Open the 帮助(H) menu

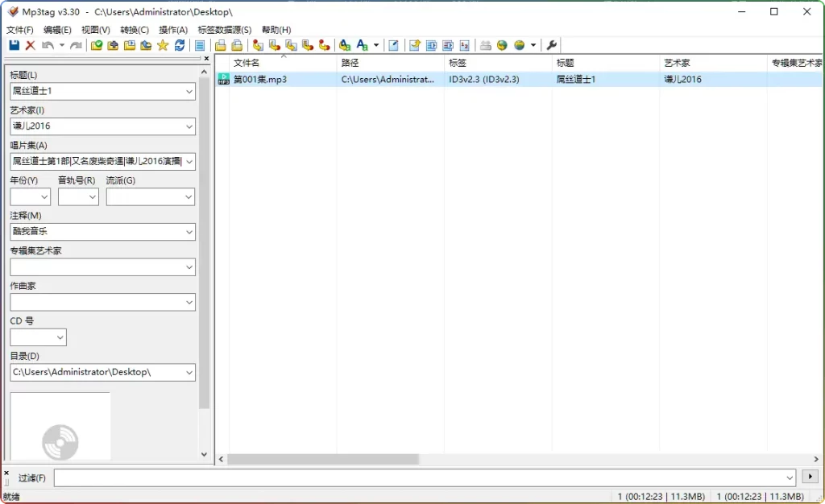coord(276,30)
